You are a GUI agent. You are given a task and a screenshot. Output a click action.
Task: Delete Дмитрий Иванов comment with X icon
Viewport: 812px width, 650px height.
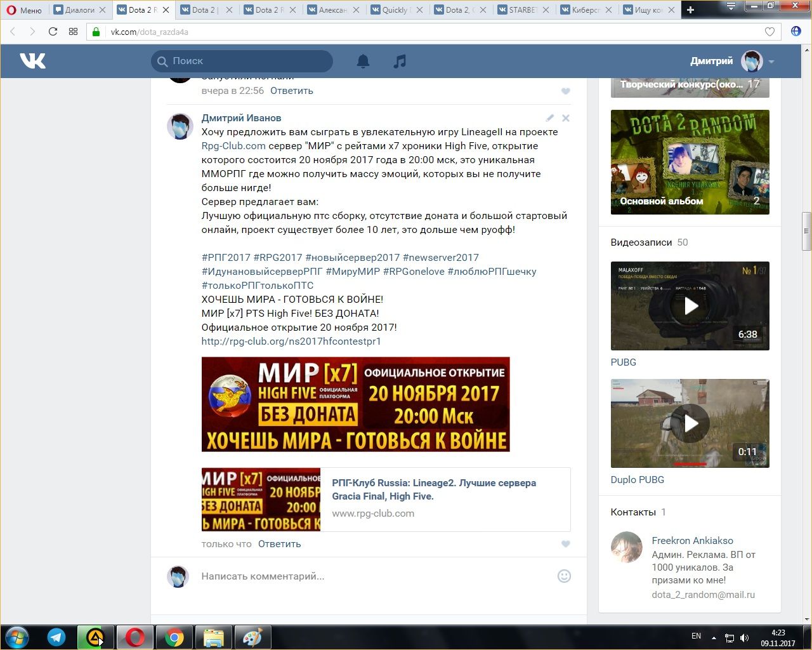click(x=566, y=118)
